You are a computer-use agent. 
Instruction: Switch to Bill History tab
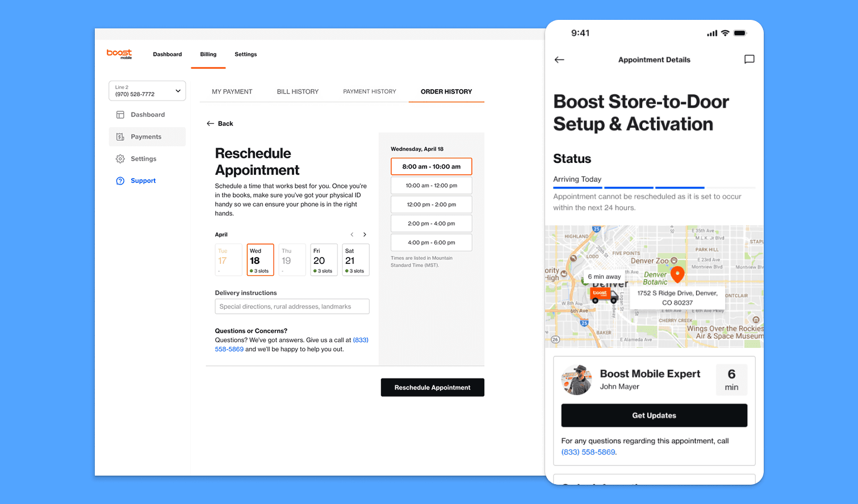pos(298,91)
